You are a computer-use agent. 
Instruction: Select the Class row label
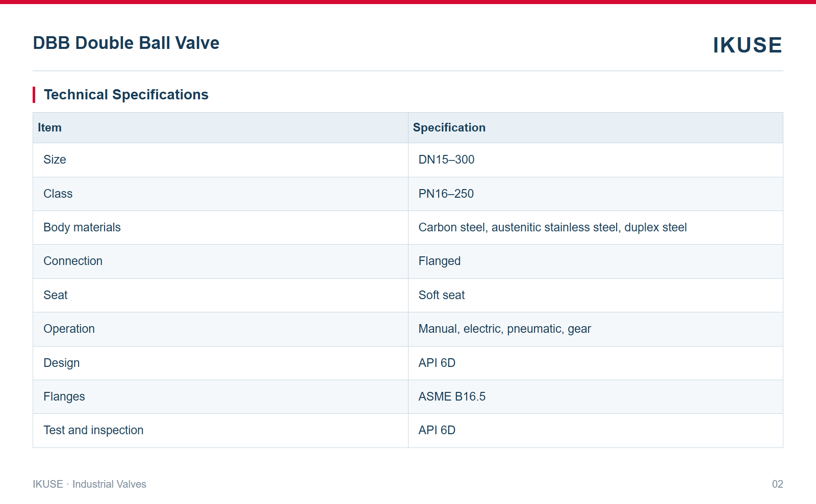(x=58, y=194)
